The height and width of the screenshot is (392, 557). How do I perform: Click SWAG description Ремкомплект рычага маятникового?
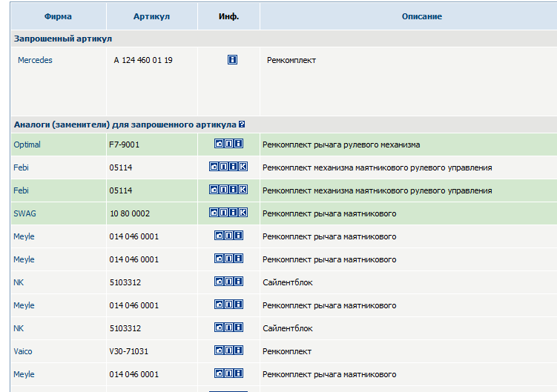pyautogui.click(x=329, y=213)
